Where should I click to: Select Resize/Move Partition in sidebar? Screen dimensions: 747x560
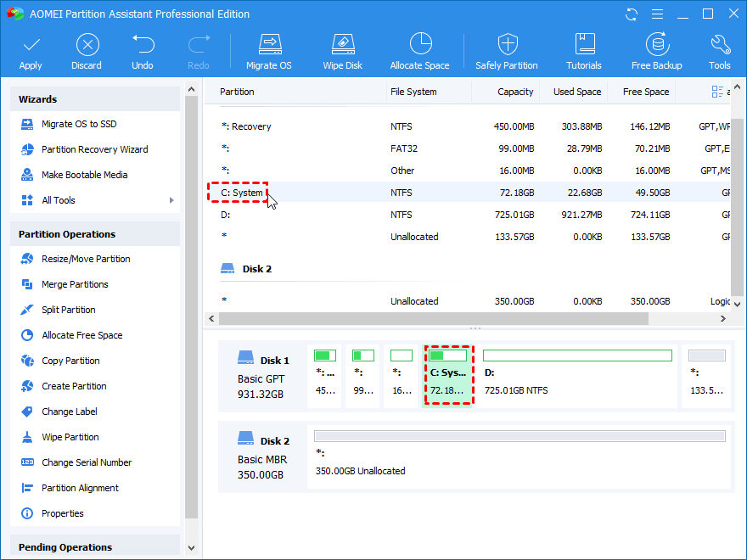[86, 259]
